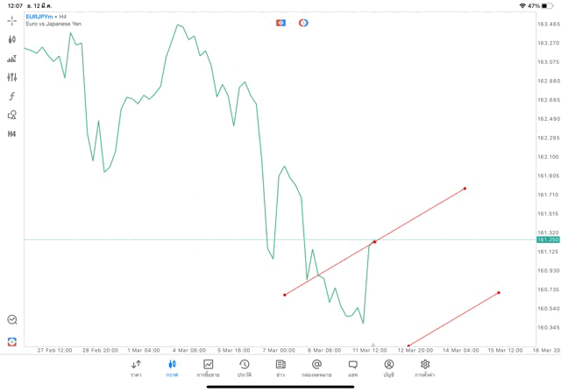Open chart settings sliders icon

pyautogui.click(x=12, y=77)
